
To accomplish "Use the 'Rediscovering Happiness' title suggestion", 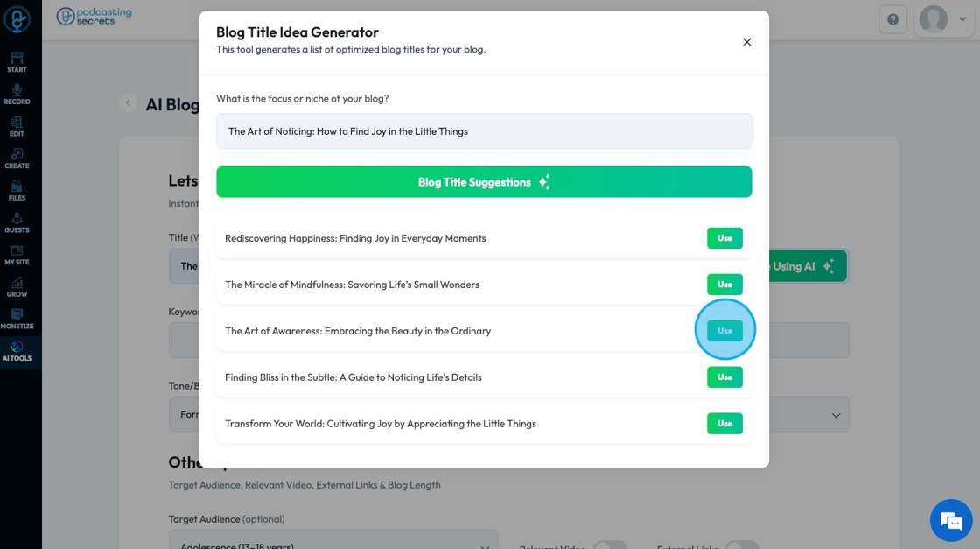I will pyautogui.click(x=724, y=238).
